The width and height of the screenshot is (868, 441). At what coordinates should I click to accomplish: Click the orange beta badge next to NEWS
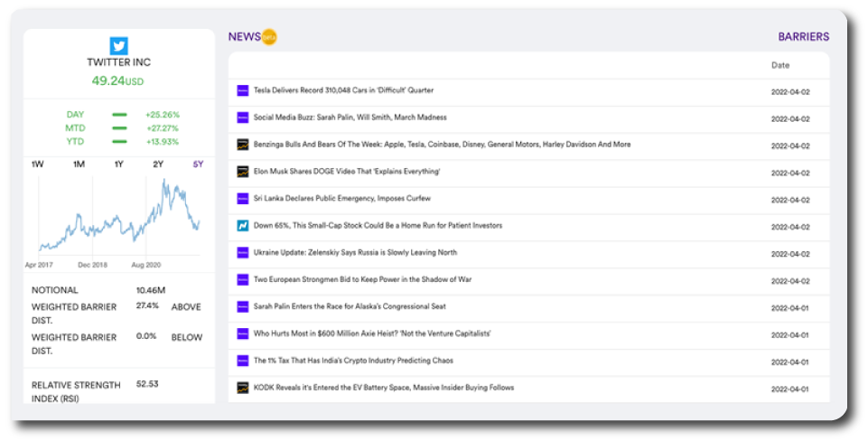pos(269,37)
